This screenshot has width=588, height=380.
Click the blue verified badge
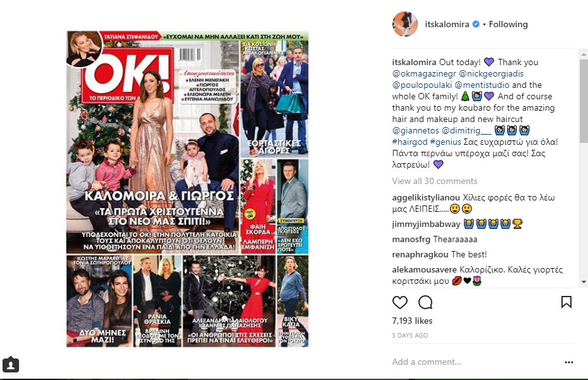coord(476,25)
